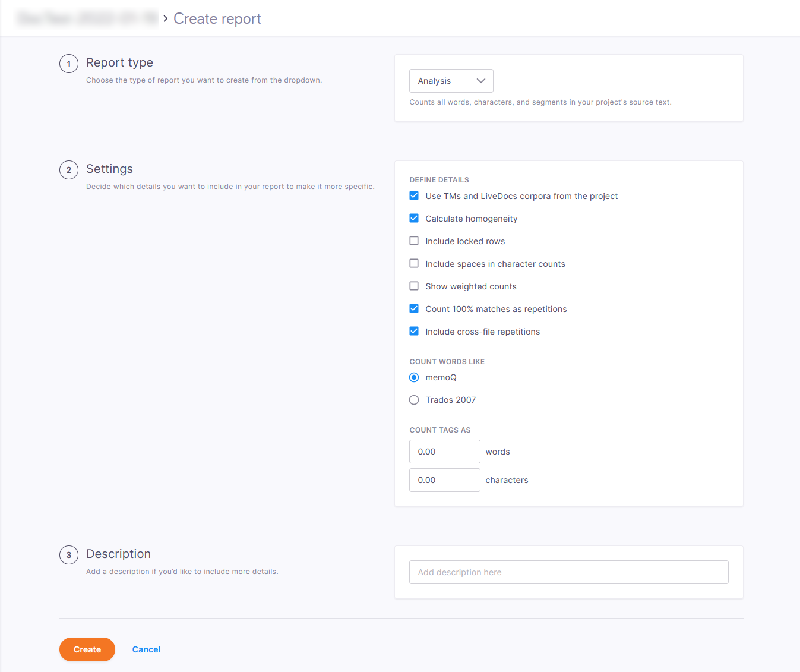
Task: Tick Include spaces in character counts
Action: point(414,264)
